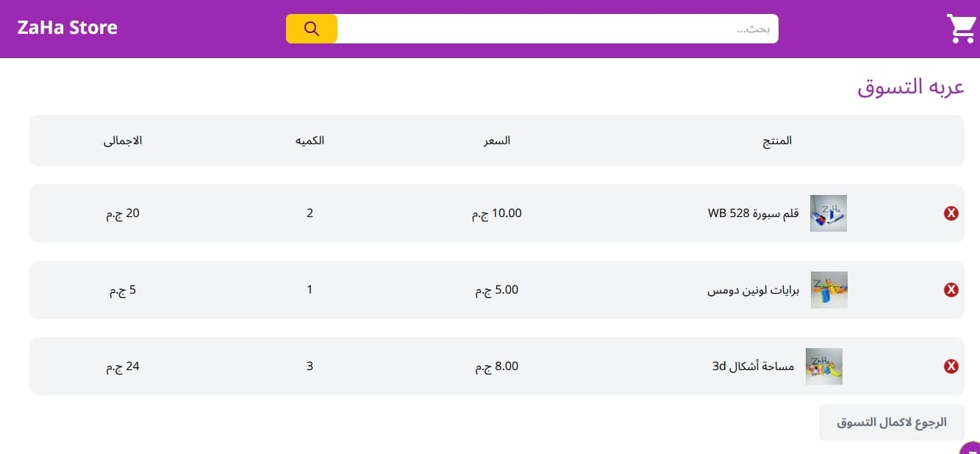
Task: Go to ZaHa Store home logo
Action: (68, 28)
